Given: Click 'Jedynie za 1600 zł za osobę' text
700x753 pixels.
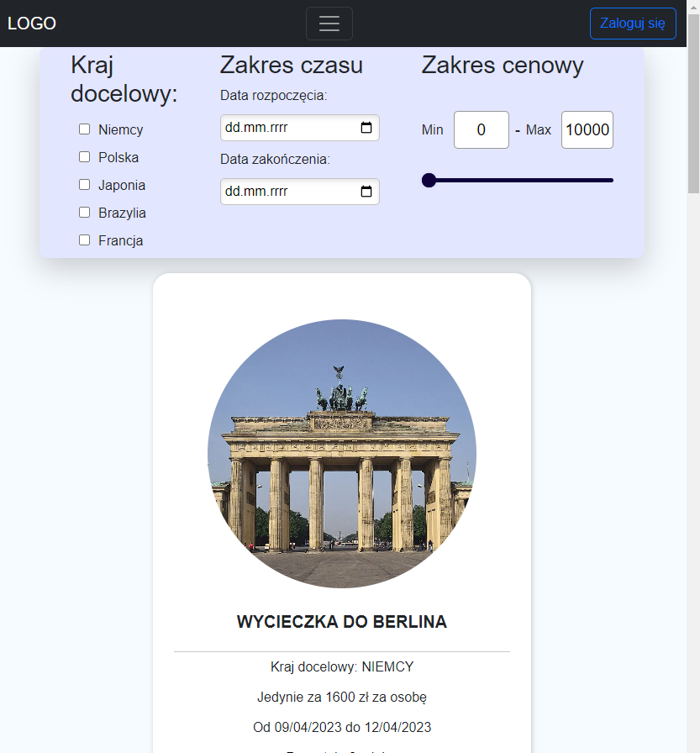Looking at the screenshot, I should click(342, 698).
